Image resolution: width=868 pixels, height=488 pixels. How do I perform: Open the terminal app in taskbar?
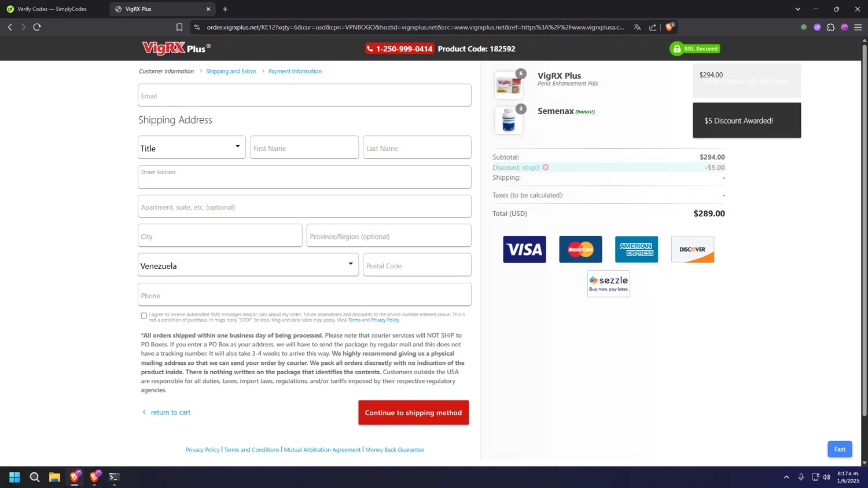114,477
